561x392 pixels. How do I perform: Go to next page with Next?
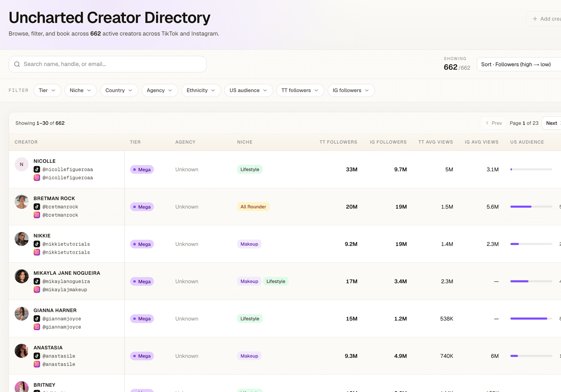point(552,123)
